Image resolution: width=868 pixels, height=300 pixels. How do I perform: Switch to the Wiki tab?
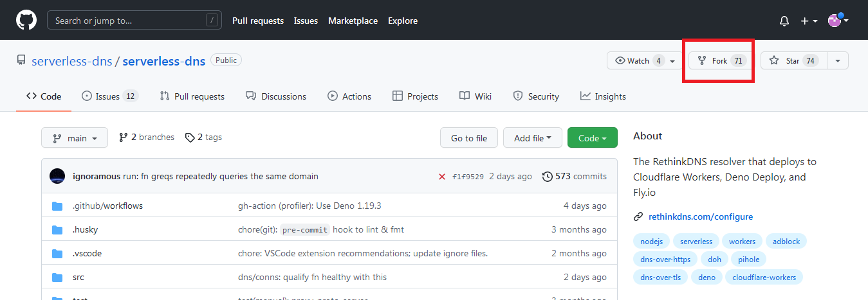[476, 96]
